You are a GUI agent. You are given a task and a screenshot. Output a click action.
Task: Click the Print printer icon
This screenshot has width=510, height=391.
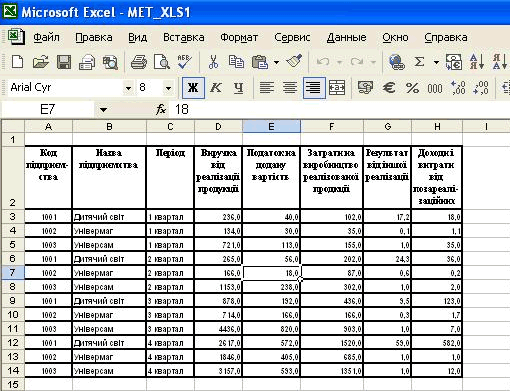point(139,62)
